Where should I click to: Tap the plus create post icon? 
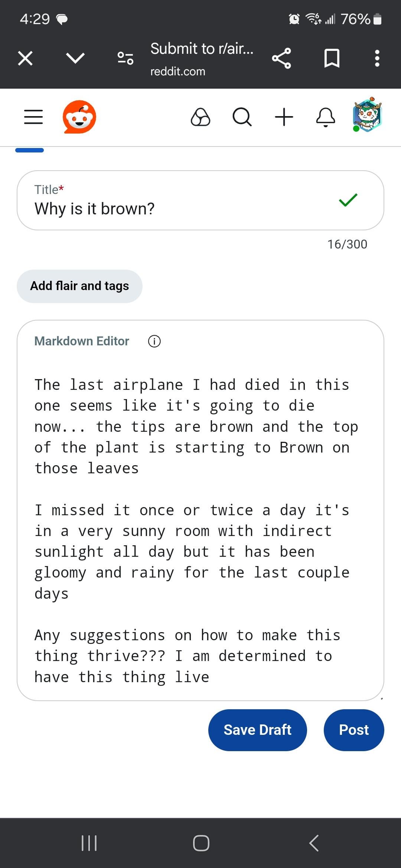[284, 117]
